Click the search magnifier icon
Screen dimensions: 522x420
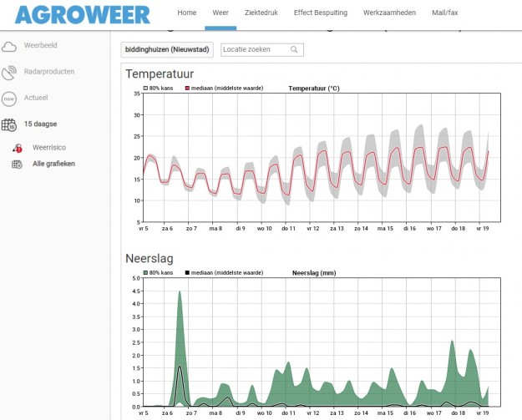[x=294, y=50]
